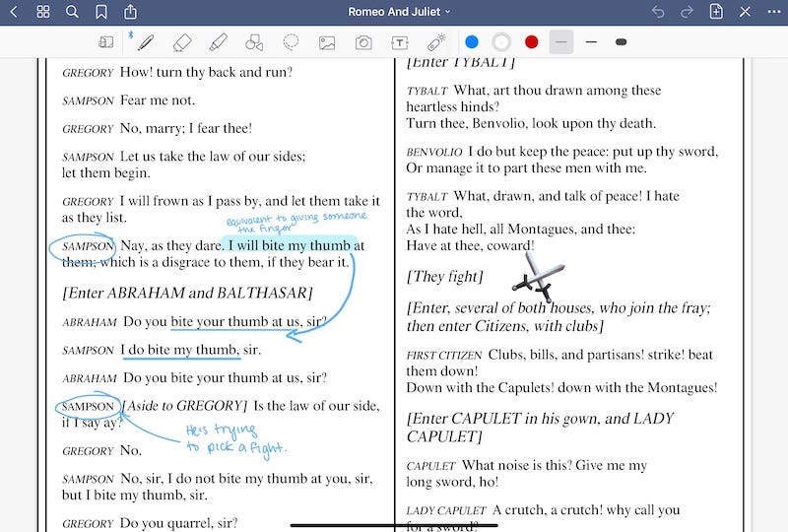Tap stage direction "[They fight]"
788x532 pixels.
(445, 277)
